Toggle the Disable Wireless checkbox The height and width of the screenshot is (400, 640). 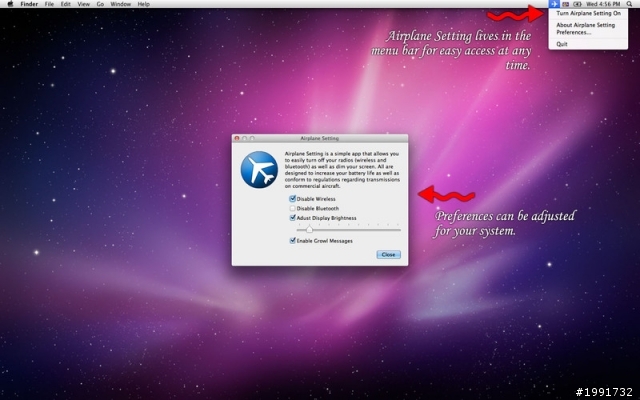point(292,199)
